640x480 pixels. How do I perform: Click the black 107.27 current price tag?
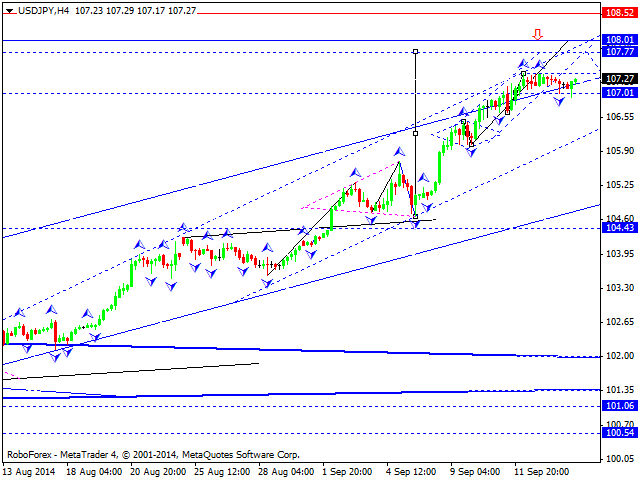tap(619, 78)
